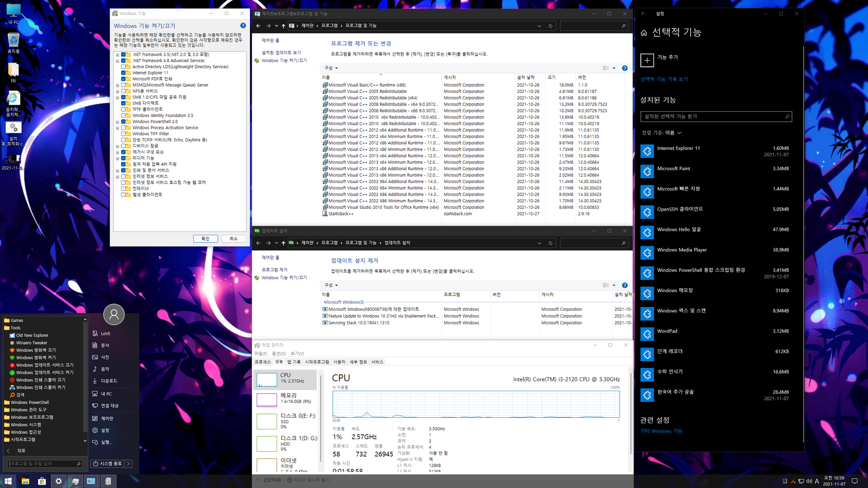The image size is (868, 488).
Task: Enable TFTP 클라이언트 checkbox
Action: pos(123,109)
